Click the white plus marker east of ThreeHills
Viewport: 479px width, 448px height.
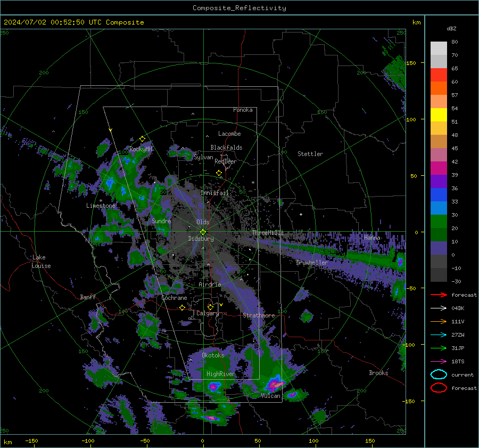[301, 214]
